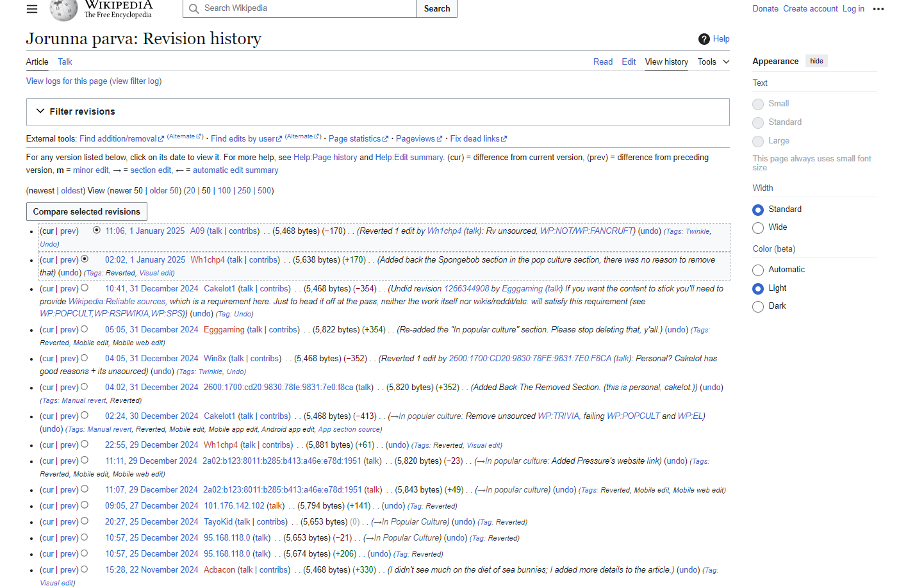Open TayoKid user page

click(219, 521)
